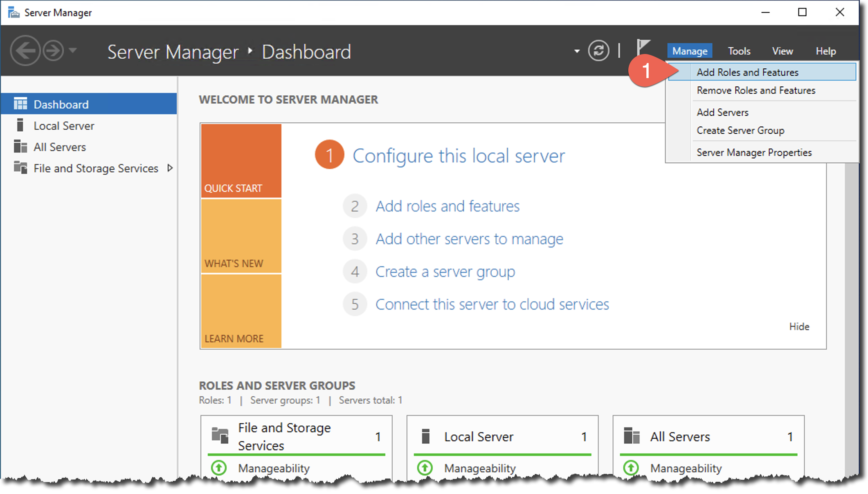Click the Local Server sidebar icon

click(x=20, y=125)
